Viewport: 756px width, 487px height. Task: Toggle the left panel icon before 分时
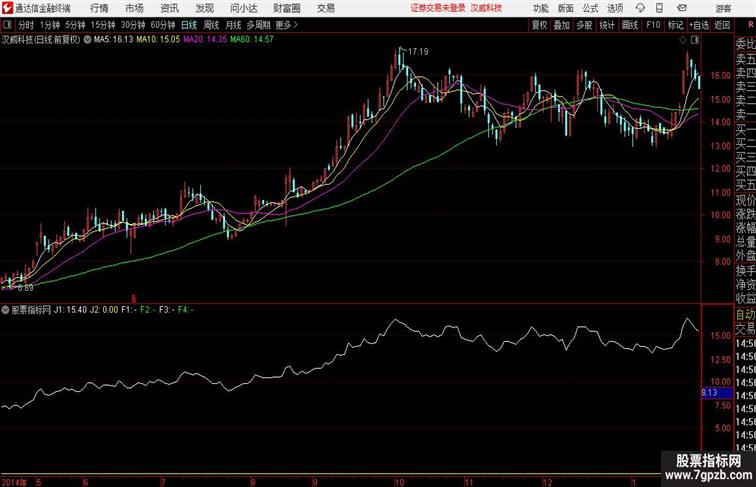point(7,25)
